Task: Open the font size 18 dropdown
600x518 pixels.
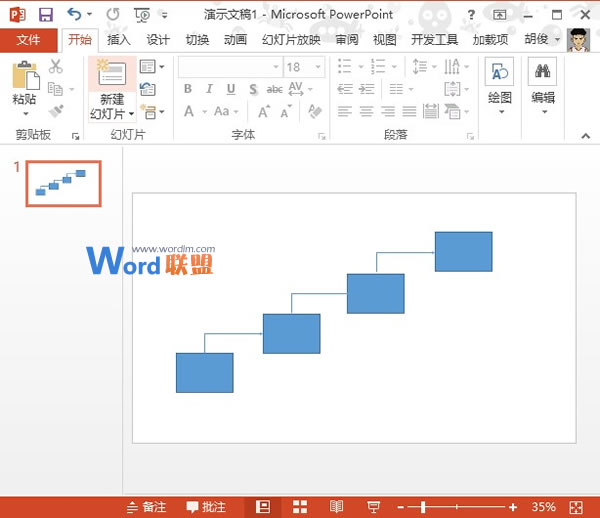Action: coord(318,67)
